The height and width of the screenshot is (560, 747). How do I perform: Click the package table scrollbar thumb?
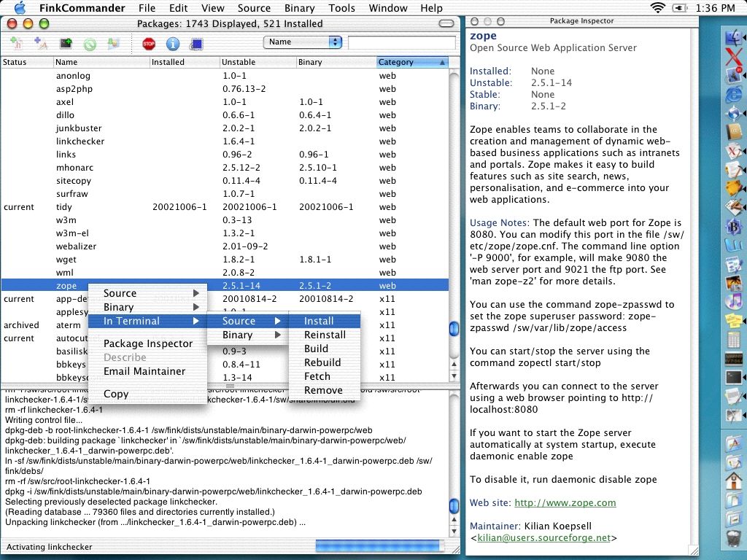[x=454, y=328]
